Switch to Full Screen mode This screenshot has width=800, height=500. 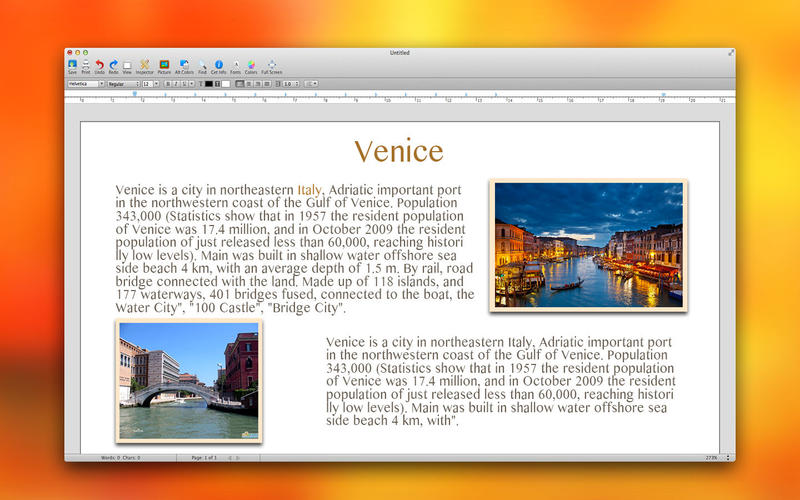(x=271, y=65)
